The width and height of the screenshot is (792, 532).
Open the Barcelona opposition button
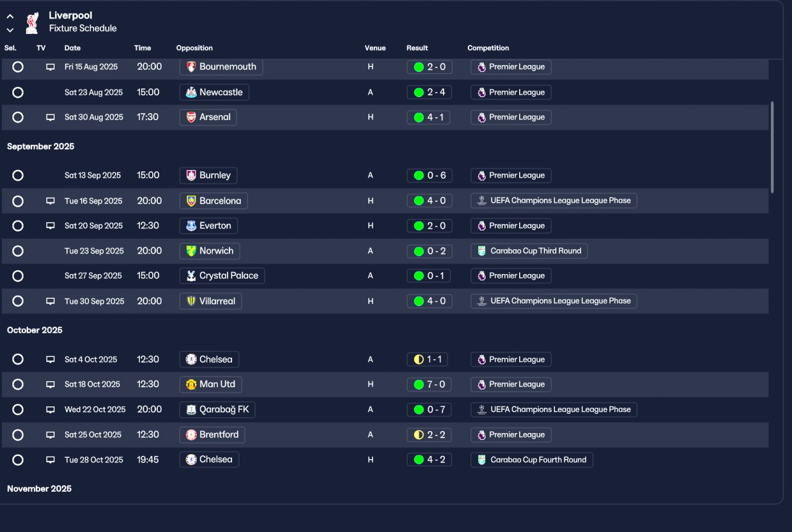click(213, 201)
